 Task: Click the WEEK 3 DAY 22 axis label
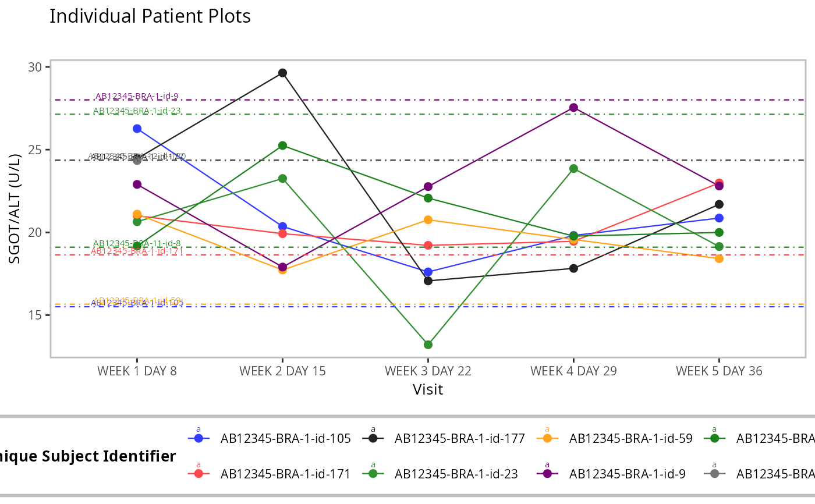coord(428,371)
